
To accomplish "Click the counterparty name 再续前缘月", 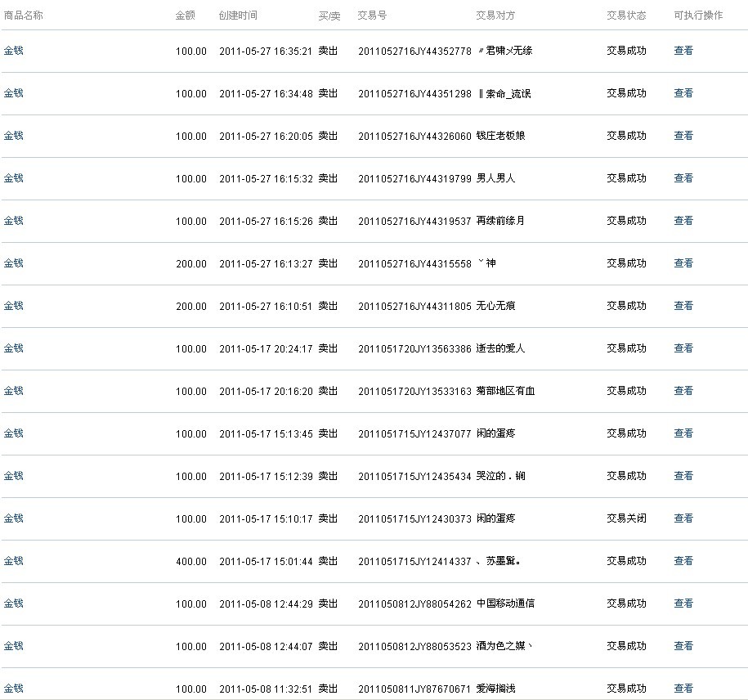I will coord(500,221).
